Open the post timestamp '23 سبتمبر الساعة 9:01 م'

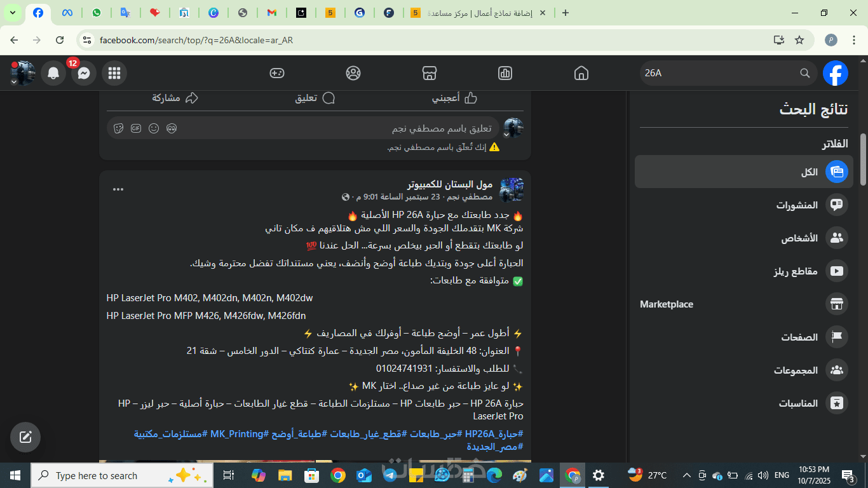398,197
